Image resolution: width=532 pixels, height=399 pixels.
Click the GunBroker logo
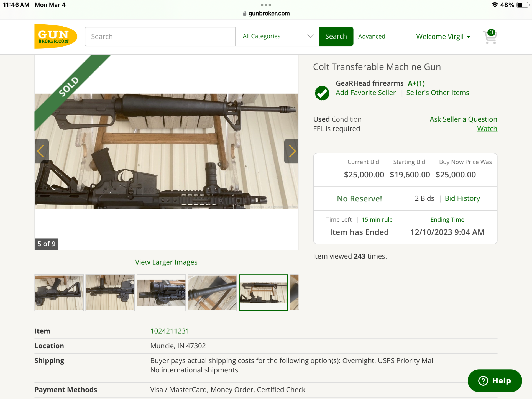(55, 36)
